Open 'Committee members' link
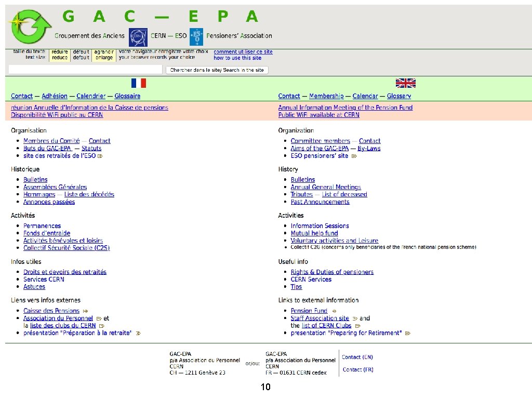Viewport: 532px width, 399px height. [320, 141]
